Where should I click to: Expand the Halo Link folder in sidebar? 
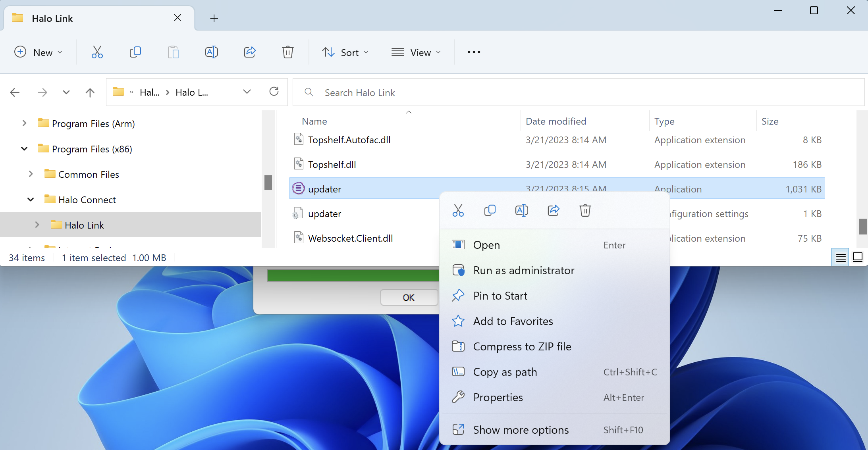point(38,225)
